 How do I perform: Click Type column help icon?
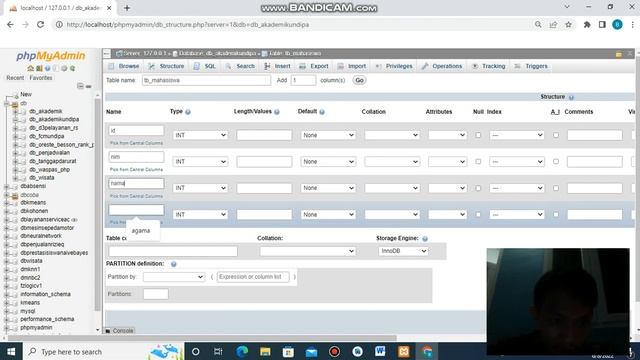click(188, 112)
